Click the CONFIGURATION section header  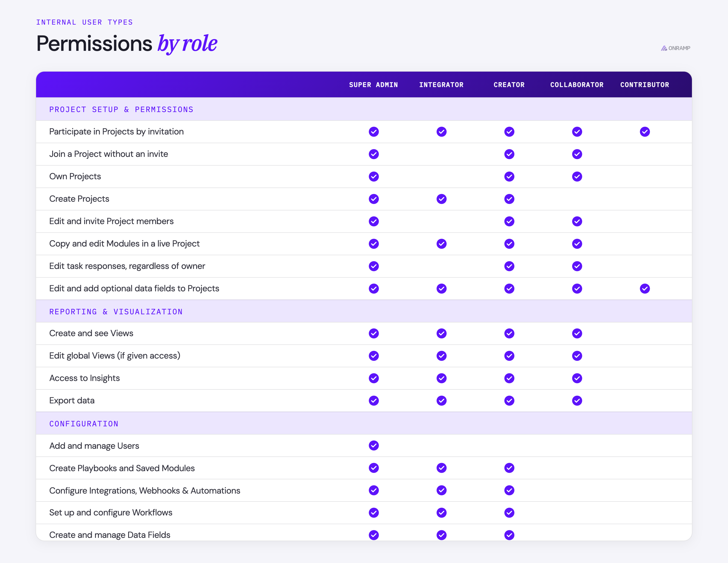[x=84, y=424]
